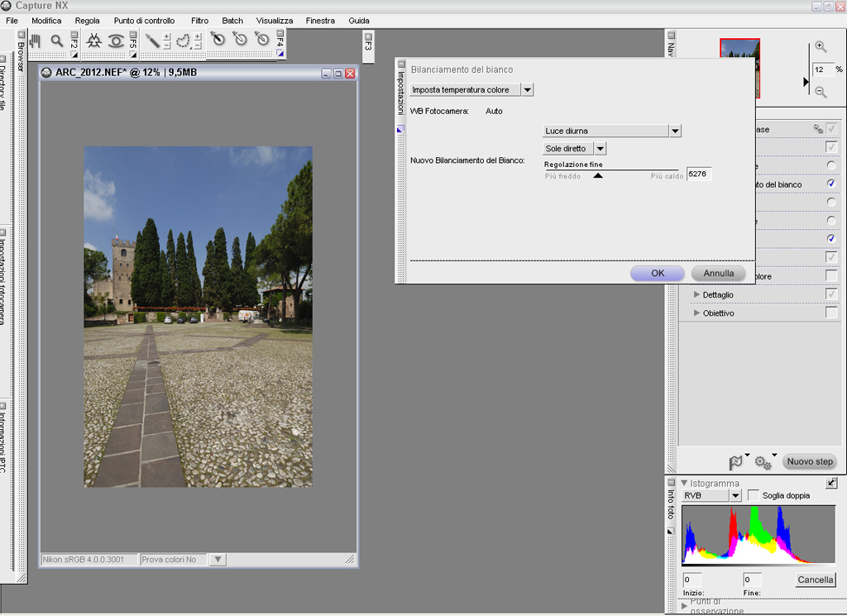
Task: Click the Annulla button
Action: coord(719,273)
